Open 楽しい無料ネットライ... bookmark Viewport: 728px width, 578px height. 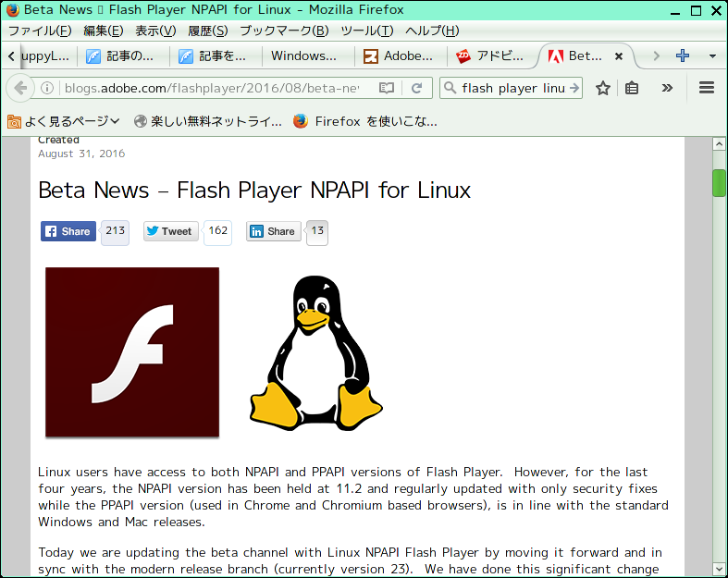pyautogui.click(x=208, y=121)
